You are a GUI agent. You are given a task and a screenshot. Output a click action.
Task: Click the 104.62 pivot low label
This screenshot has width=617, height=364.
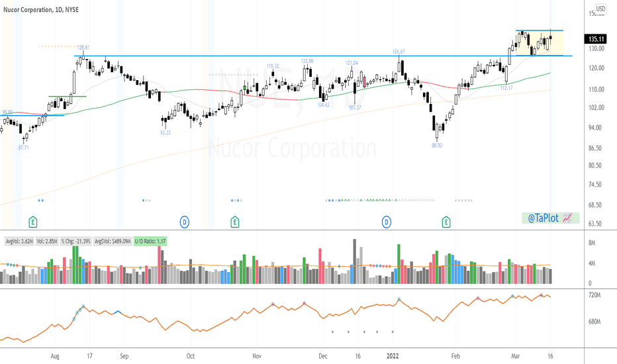(x=324, y=105)
